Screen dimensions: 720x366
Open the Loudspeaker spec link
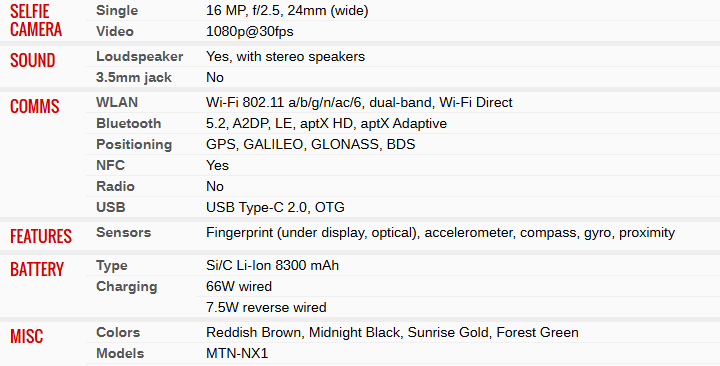click(139, 56)
